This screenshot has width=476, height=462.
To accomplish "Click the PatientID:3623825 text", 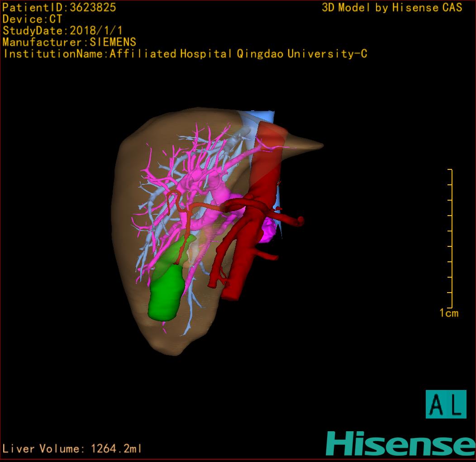I will click(59, 8).
